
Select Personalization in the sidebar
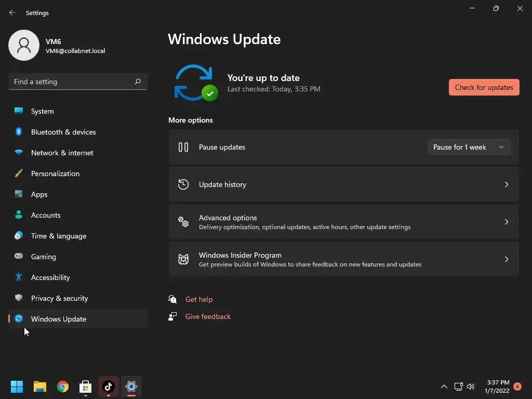click(x=78, y=174)
